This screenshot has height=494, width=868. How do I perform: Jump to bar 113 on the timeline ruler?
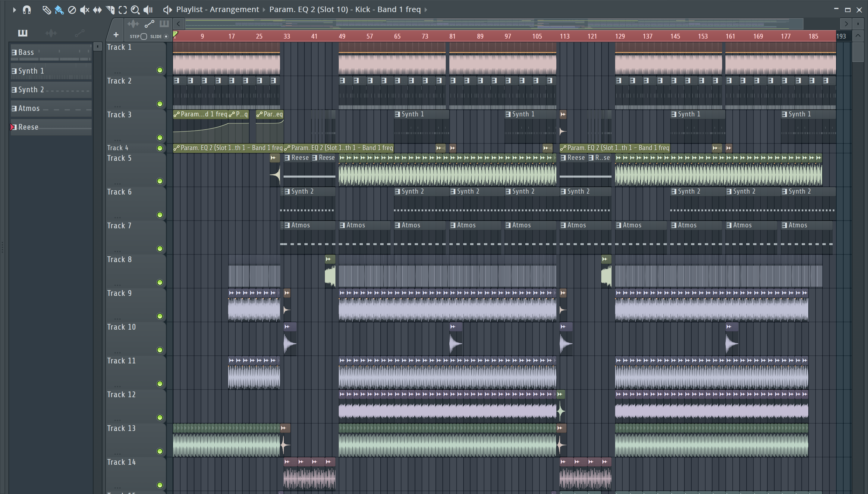(565, 36)
